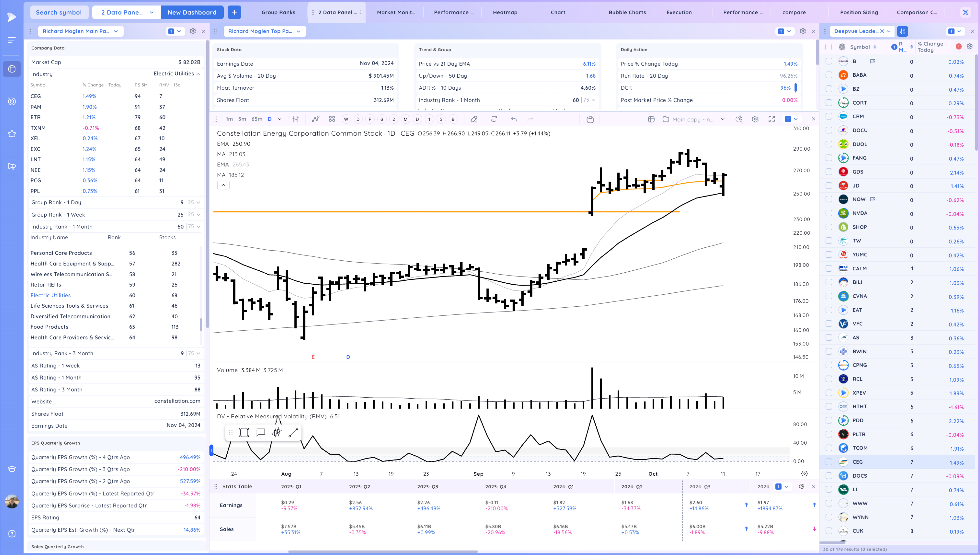Expand the Deepvue Leaders list dropdown
Screen dimensions: 980x555
tap(889, 31)
